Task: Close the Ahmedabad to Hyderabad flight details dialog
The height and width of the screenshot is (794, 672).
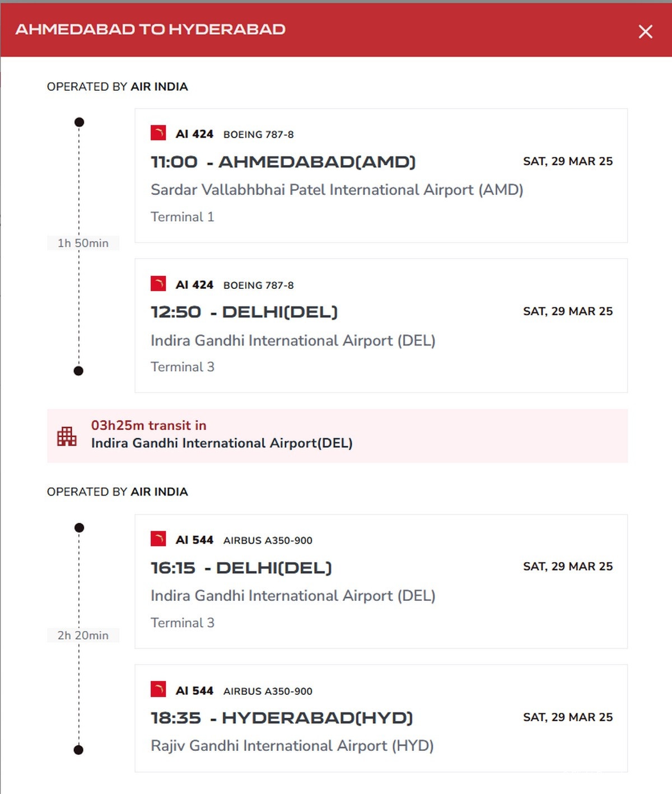Action: (645, 31)
